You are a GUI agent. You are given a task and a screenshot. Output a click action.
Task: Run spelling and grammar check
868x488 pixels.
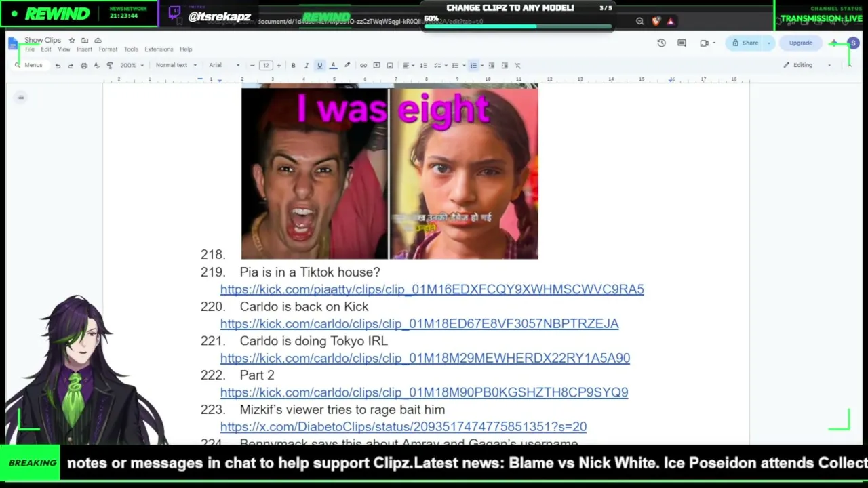tap(96, 66)
